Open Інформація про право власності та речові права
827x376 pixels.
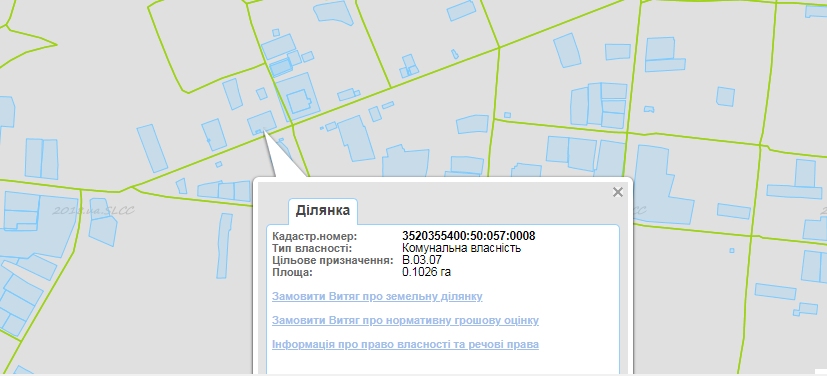point(405,344)
